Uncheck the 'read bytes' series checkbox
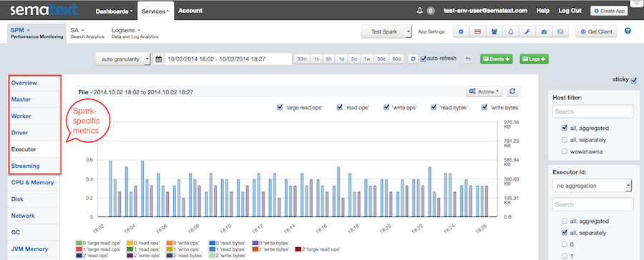 pos(434,107)
